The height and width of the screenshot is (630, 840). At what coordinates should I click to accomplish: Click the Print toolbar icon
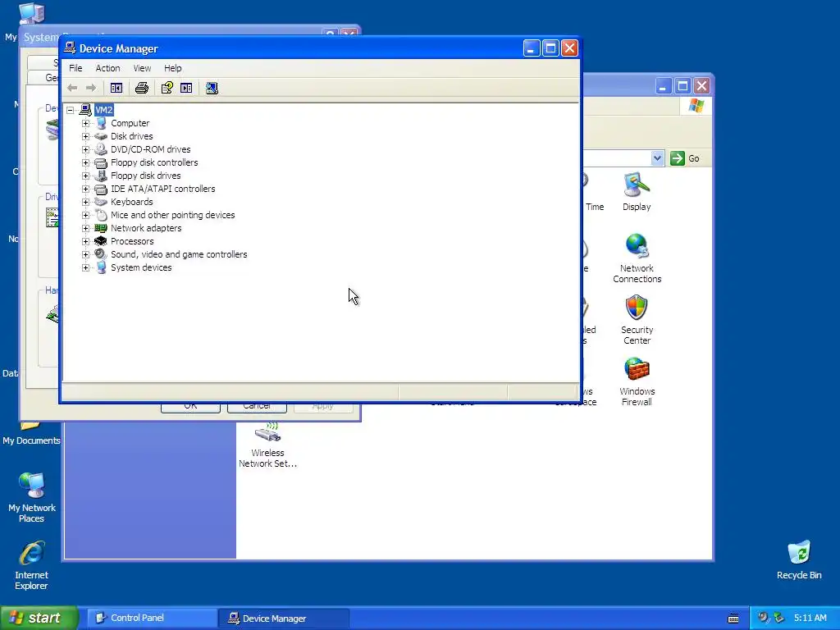coord(141,88)
